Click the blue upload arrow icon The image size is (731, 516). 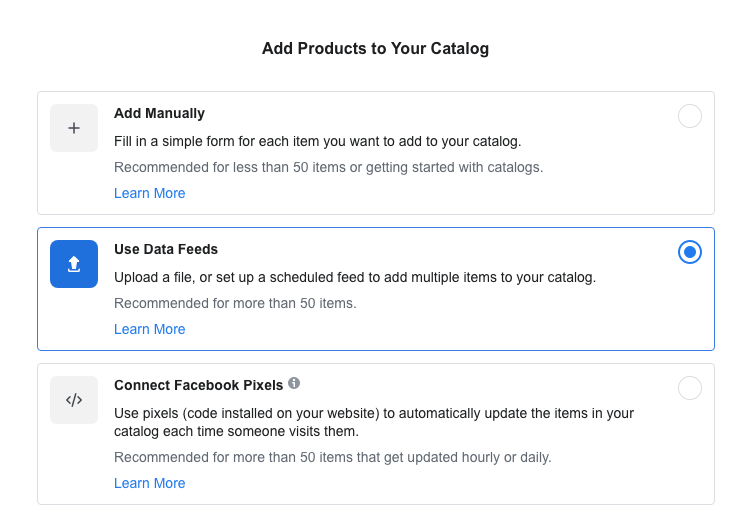[x=74, y=264]
